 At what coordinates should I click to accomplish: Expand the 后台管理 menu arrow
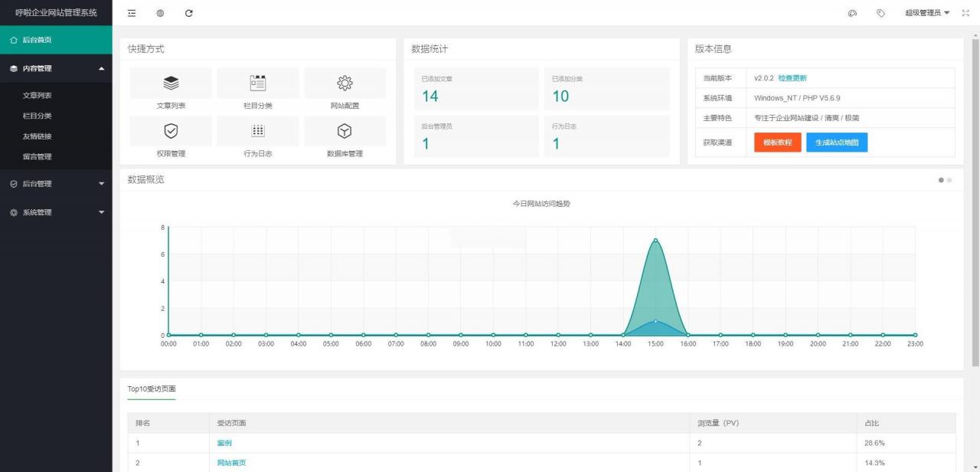click(102, 184)
